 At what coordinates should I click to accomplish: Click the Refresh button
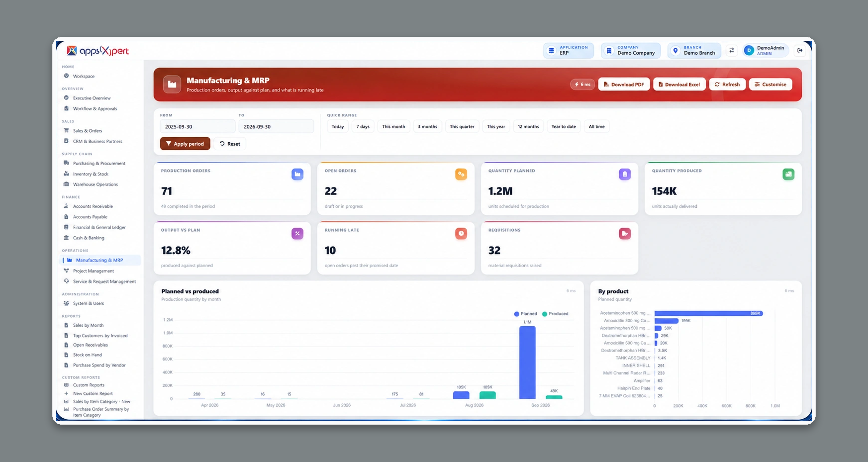(727, 85)
